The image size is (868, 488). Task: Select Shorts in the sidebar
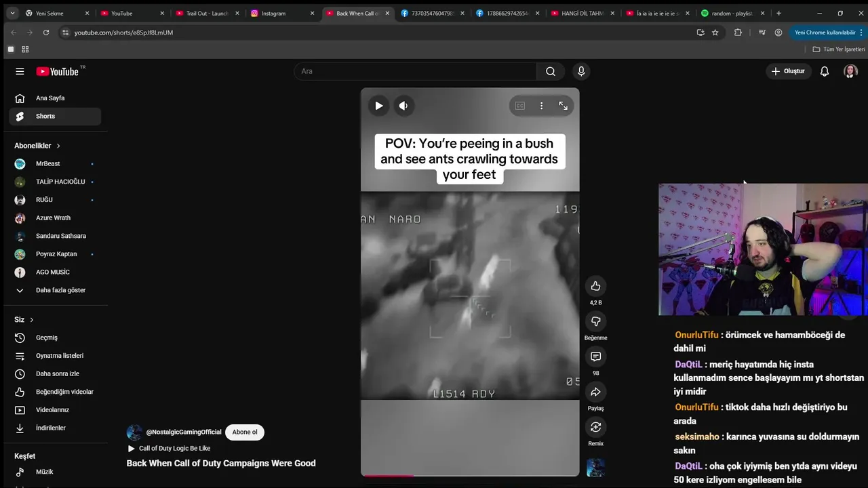(55, 117)
